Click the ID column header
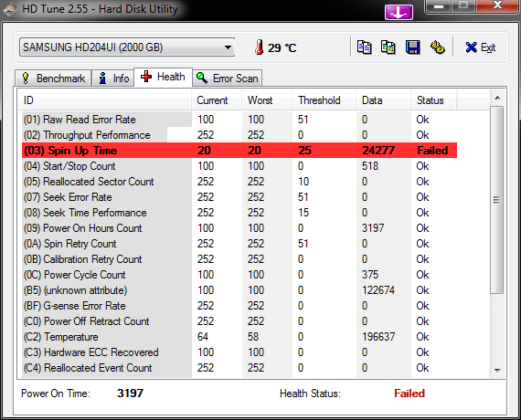The width and height of the screenshot is (521, 420). pos(104,100)
